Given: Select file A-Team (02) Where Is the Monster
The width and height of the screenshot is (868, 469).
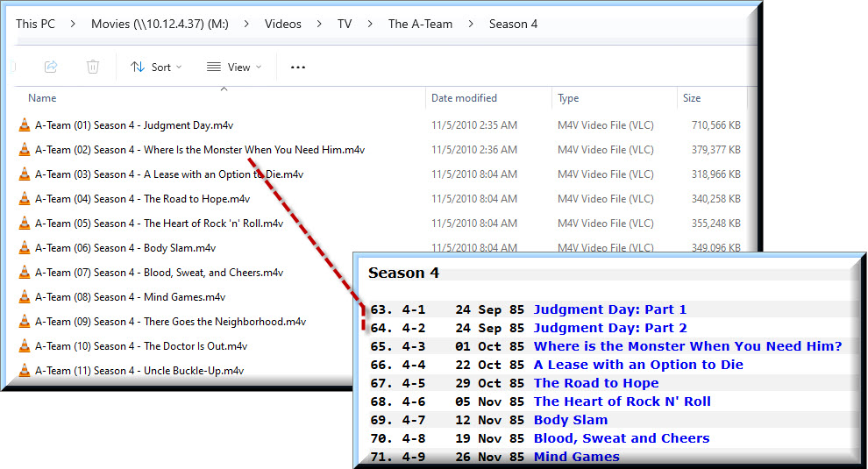Looking at the screenshot, I should tap(200, 150).
